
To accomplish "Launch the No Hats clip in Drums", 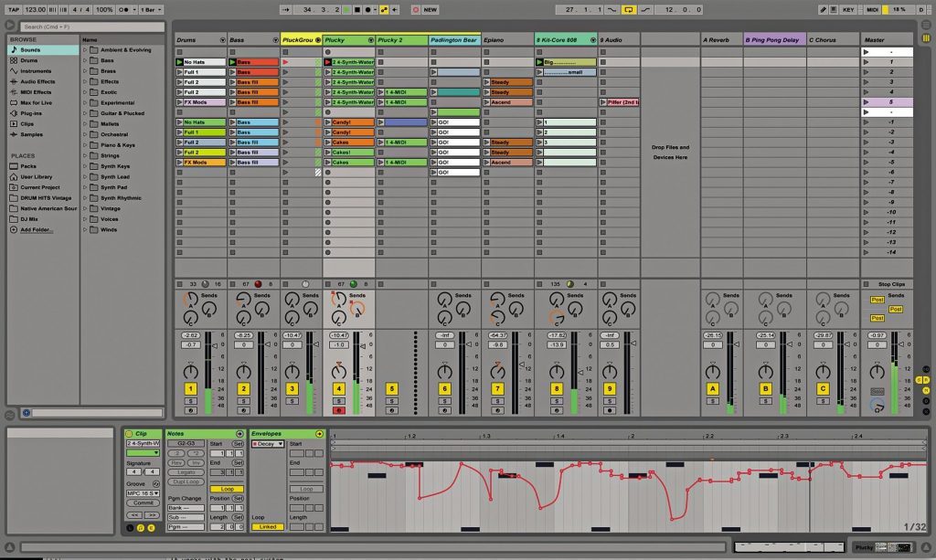I will pyautogui.click(x=180, y=62).
